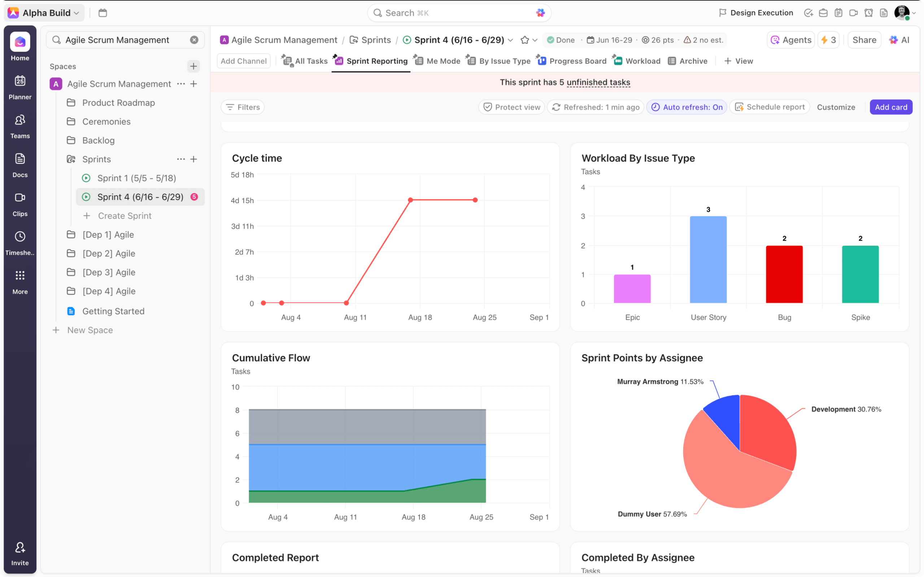924x577 pixels.
Task: Clear the Agile Scrum Management search
Action: click(194, 40)
